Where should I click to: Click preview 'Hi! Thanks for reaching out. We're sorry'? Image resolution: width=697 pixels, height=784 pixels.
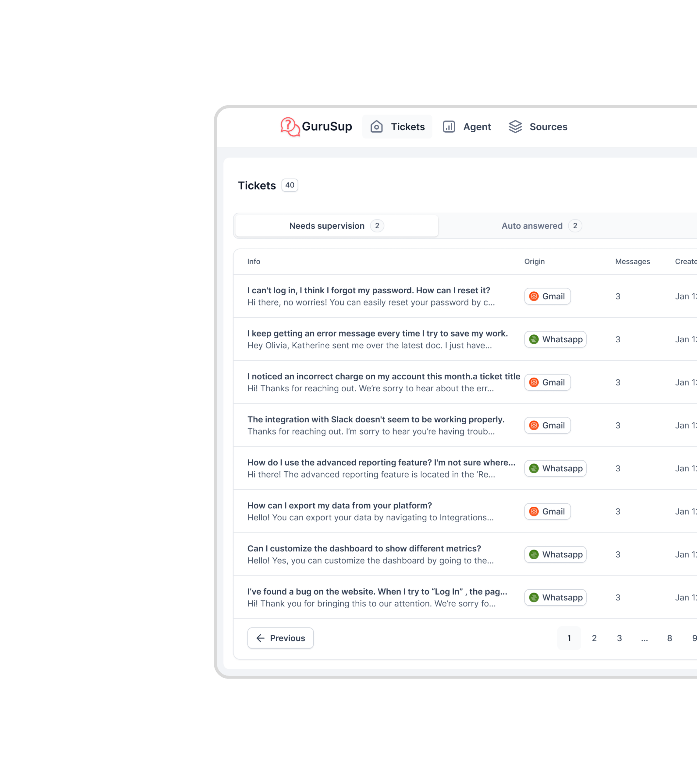[x=371, y=388]
